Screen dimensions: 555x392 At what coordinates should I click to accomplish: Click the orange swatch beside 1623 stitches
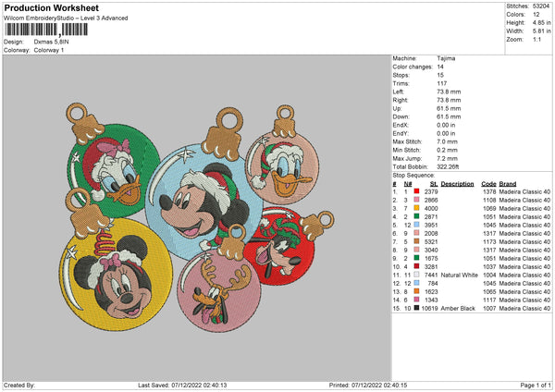(416, 291)
